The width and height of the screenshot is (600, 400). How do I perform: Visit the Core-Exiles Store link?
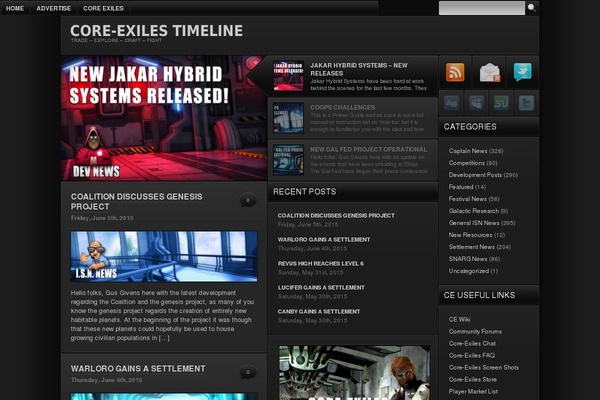[473, 379]
